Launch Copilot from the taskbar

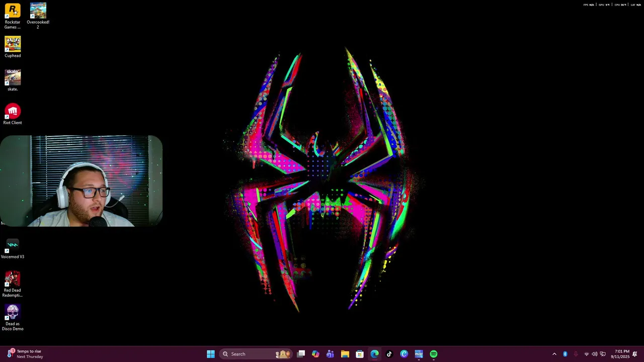315,354
